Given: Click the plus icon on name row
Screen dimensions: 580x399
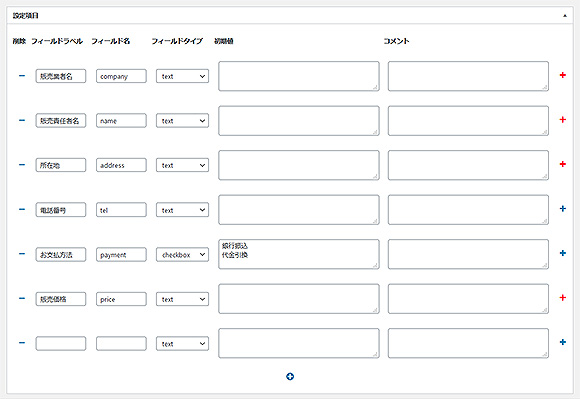Looking at the screenshot, I should 563,119.
